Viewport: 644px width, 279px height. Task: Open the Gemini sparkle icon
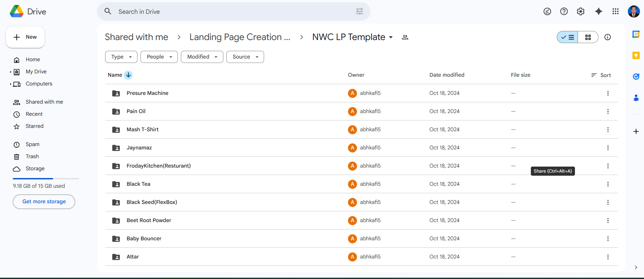[598, 11]
